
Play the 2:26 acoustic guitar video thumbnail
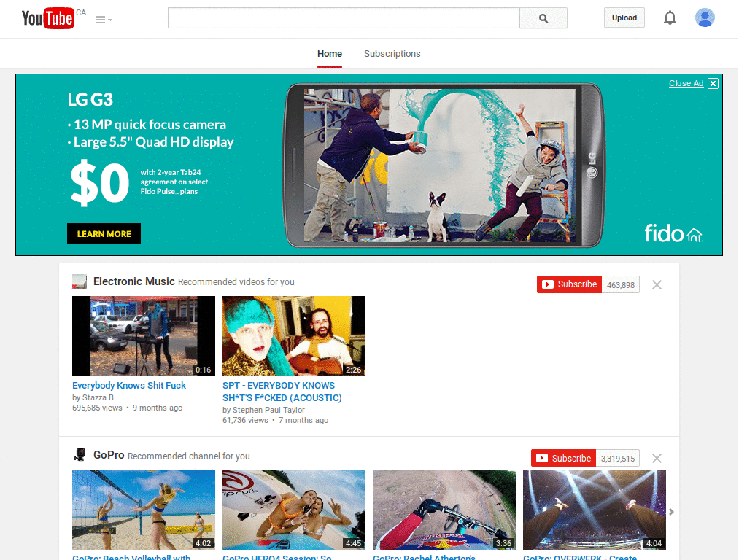[294, 336]
